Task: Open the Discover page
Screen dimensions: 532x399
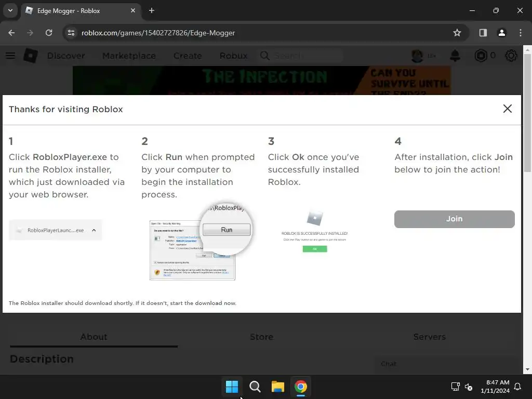Action: pos(66,56)
